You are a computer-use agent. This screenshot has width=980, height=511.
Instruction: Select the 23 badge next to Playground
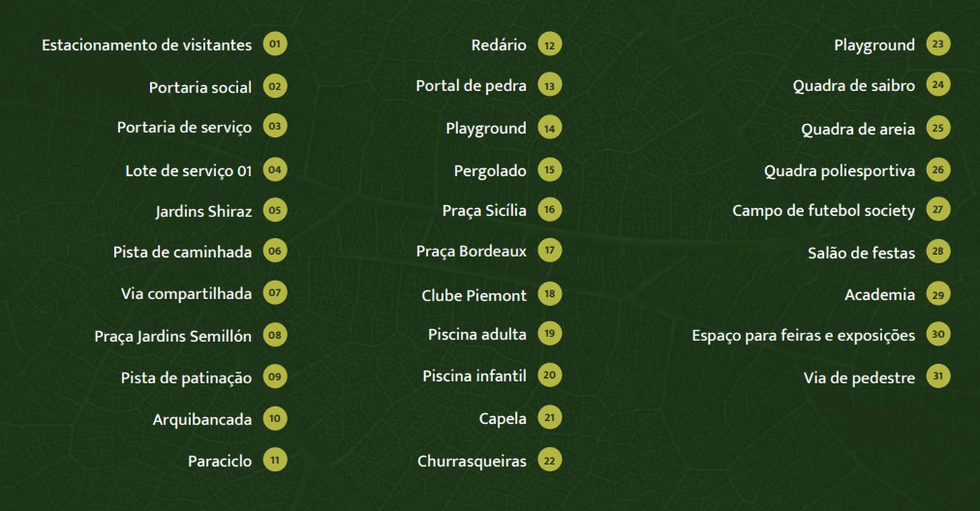click(x=938, y=44)
